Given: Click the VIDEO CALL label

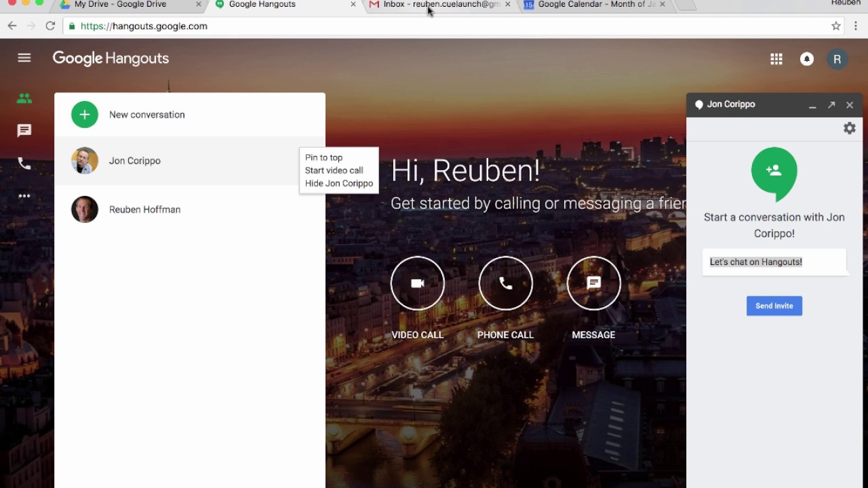Looking at the screenshot, I should (x=418, y=335).
